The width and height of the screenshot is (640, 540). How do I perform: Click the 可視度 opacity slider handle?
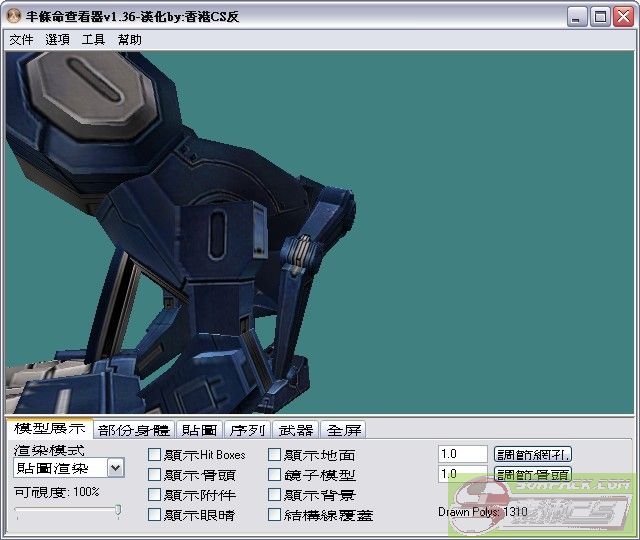tap(118, 510)
